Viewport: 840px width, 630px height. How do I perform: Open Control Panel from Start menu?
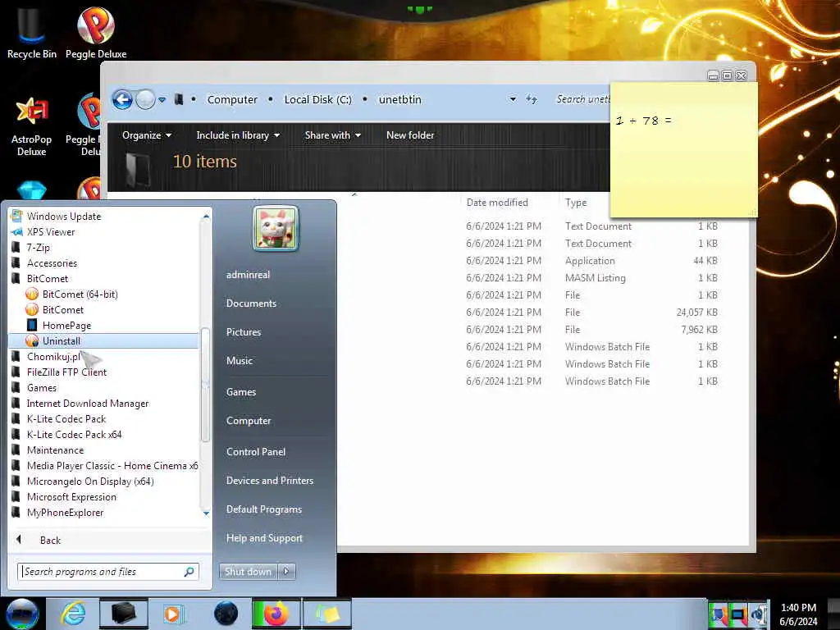click(x=256, y=452)
